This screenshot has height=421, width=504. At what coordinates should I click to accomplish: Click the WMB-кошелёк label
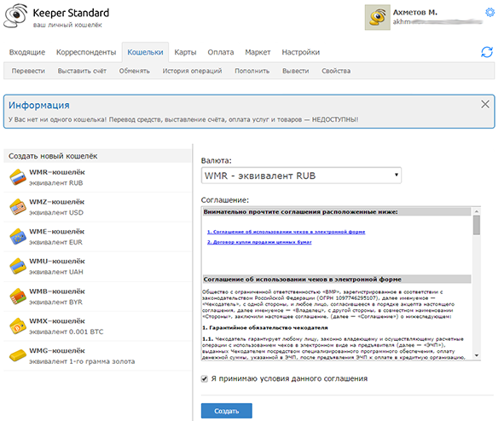(x=57, y=291)
